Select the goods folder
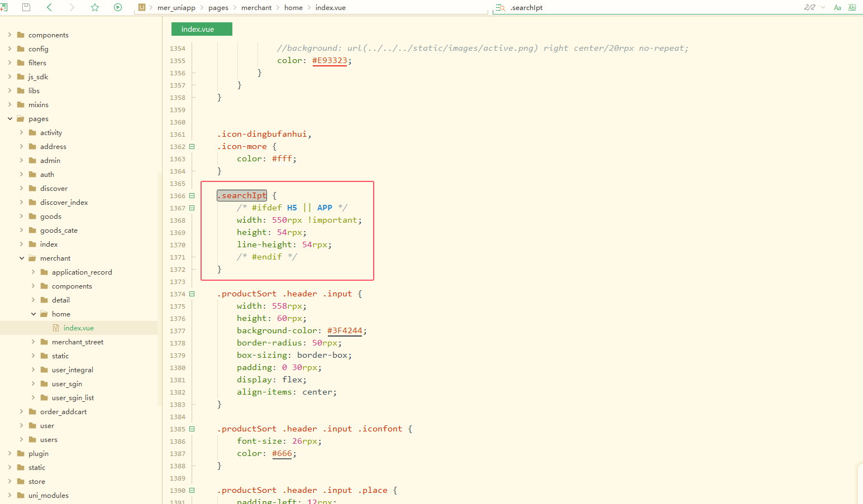The image size is (863, 504). tap(51, 216)
